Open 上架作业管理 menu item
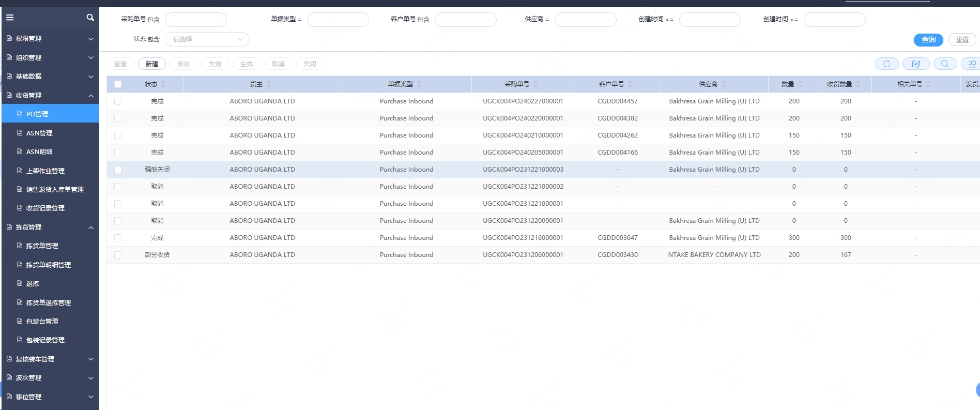Screen dimensions: 980x410 50,171
